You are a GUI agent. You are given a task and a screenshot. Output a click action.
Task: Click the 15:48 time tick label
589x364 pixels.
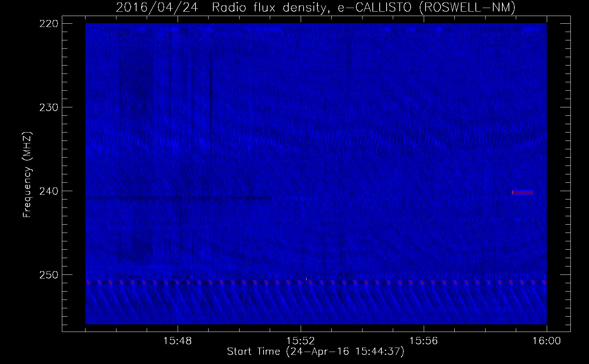(x=177, y=341)
